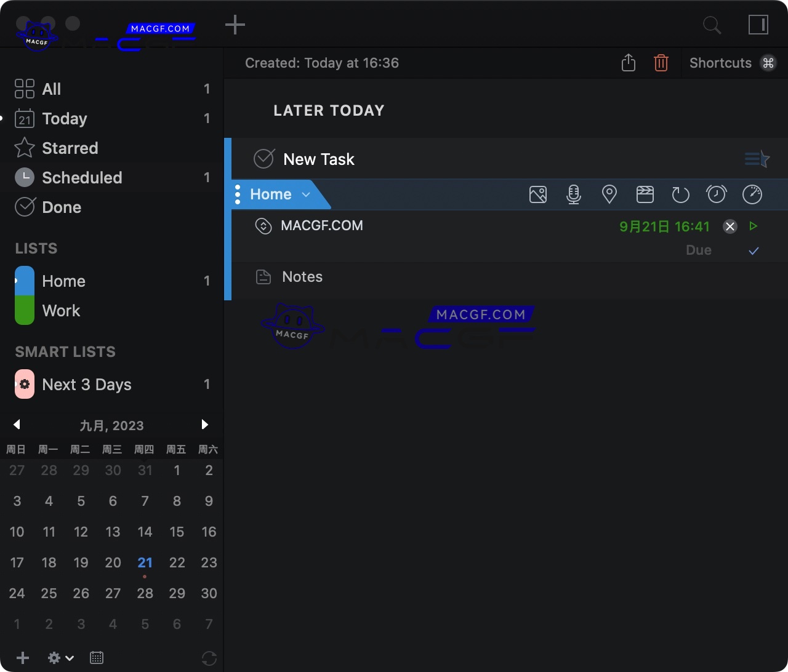Toggle the Due checkmark on the date row
This screenshot has height=672, width=788.
click(x=754, y=250)
